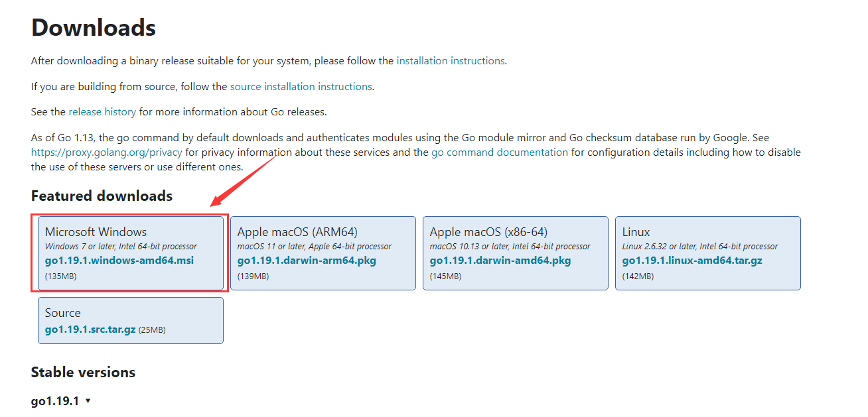Image resolution: width=868 pixels, height=417 pixels.
Task: Click the Apple macOS (x86-64) card title
Action: tap(488, 232)
